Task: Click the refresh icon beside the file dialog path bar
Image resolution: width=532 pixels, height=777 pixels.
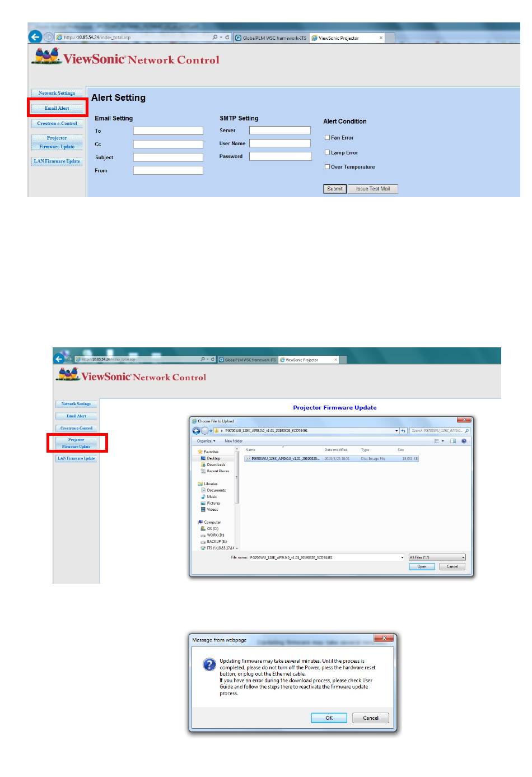Action: (403, 431)
